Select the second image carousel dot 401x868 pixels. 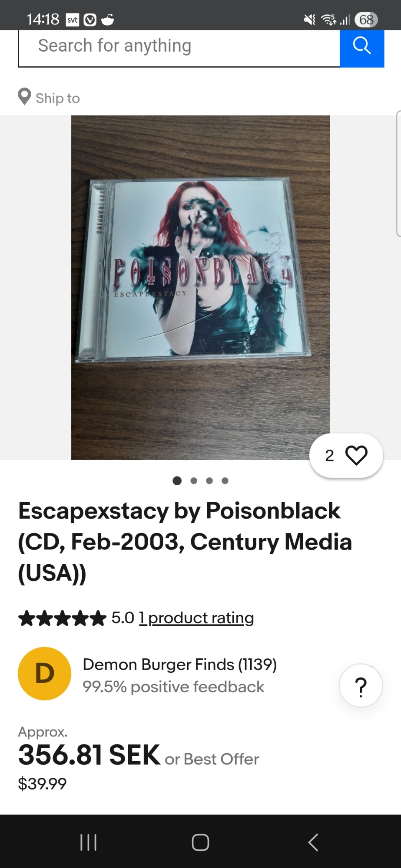[194, 480]
